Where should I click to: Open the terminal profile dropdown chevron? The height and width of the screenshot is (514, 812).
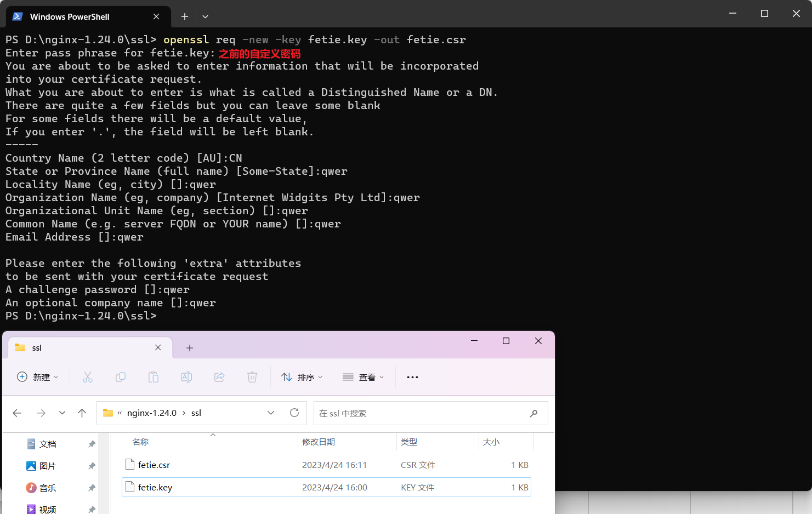pyautogui.click(x=205, y=16)
